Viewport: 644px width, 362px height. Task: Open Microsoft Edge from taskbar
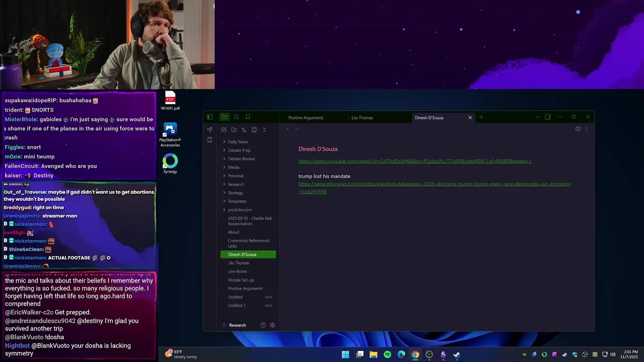click(x=401, y=354)
